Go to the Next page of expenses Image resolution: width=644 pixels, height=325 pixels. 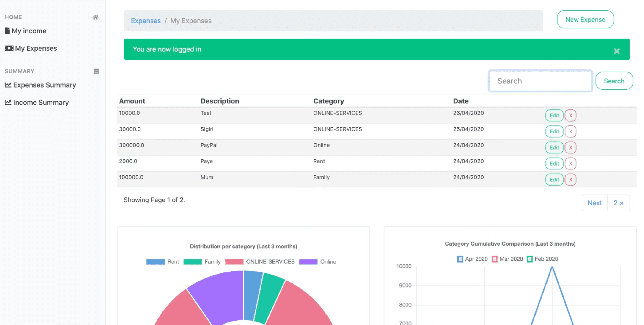(594, 203)
